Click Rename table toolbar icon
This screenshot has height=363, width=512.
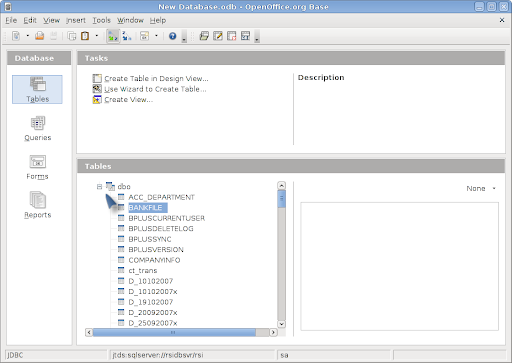click(245, 36)
